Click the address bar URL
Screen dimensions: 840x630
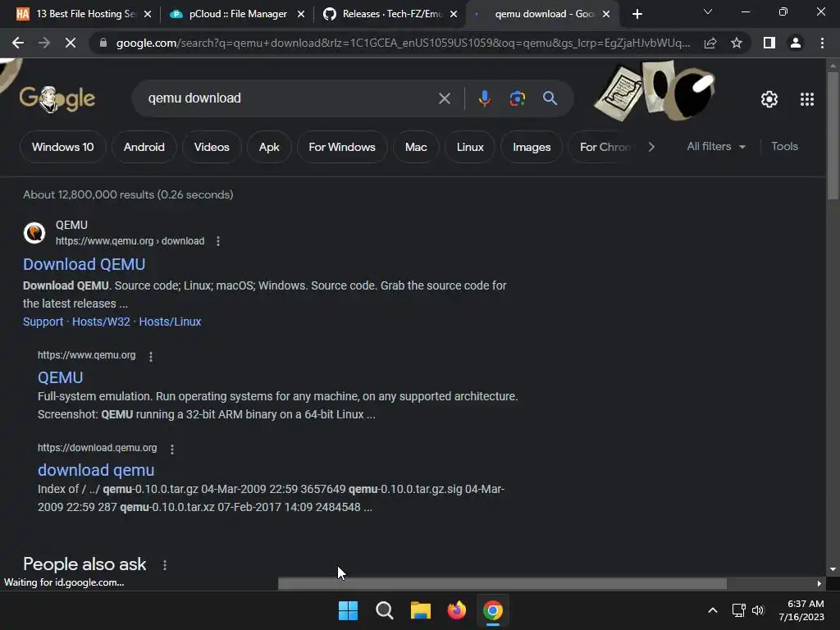click(x=403, y=43)
